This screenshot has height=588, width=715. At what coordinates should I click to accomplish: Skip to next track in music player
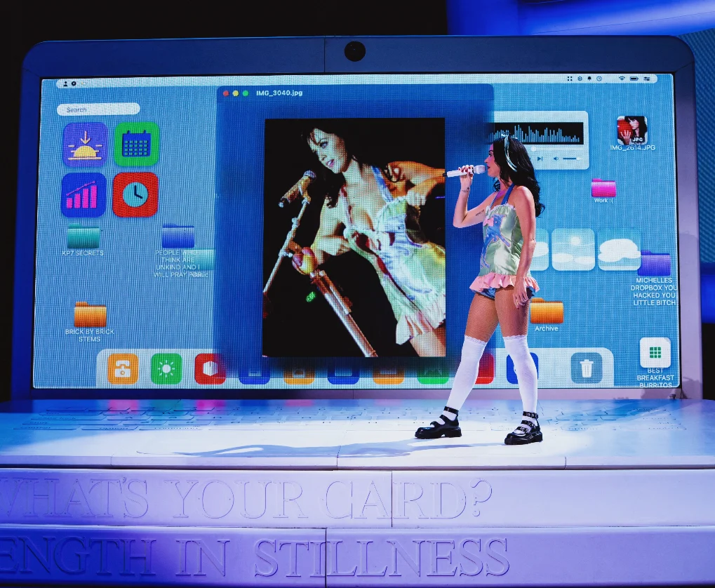point(540,159)
